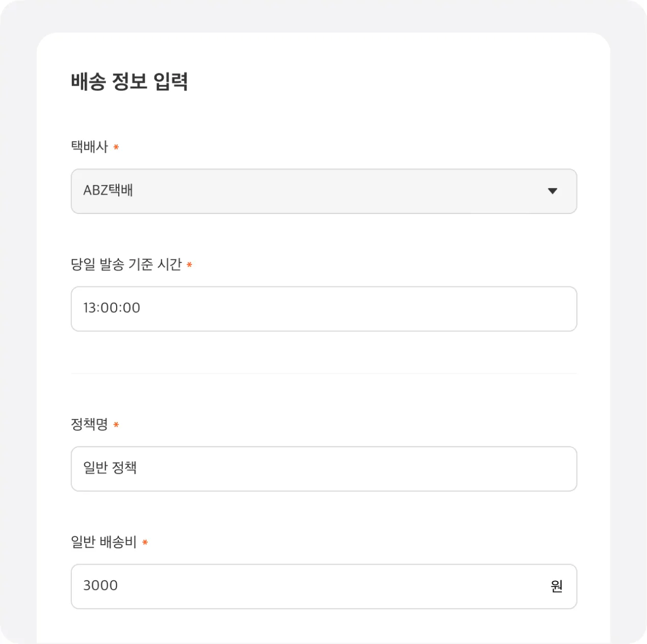
Task: Focus the 정책명 input field
Action: [323, 469]
